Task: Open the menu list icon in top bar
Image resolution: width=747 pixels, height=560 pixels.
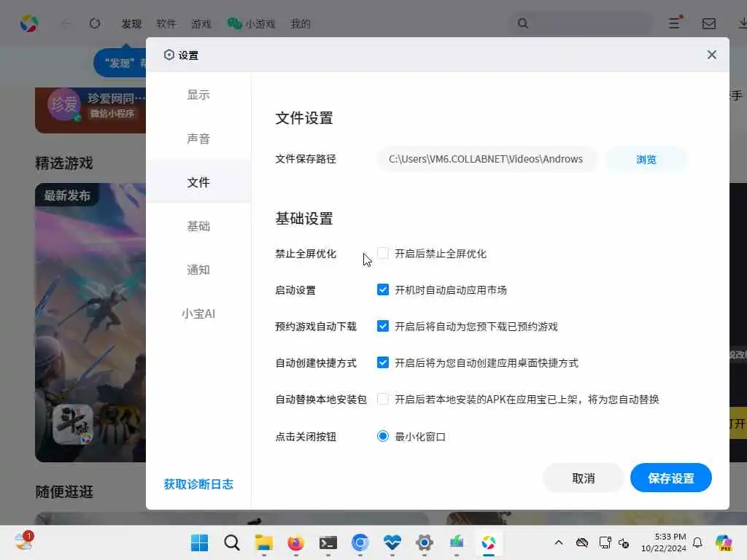Action: coord(675,23)
